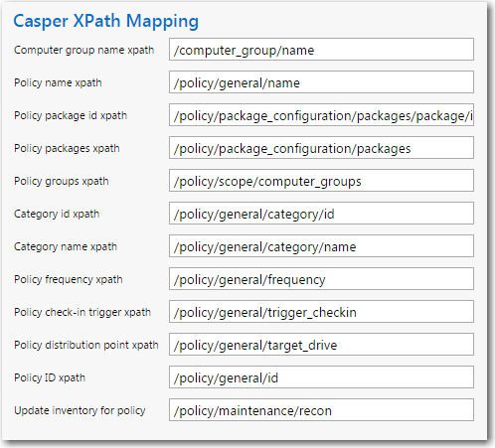The height and width of the screenshot is (448, 495).
Task: Click the Update inventory for policy field
Action: point(321,410)
